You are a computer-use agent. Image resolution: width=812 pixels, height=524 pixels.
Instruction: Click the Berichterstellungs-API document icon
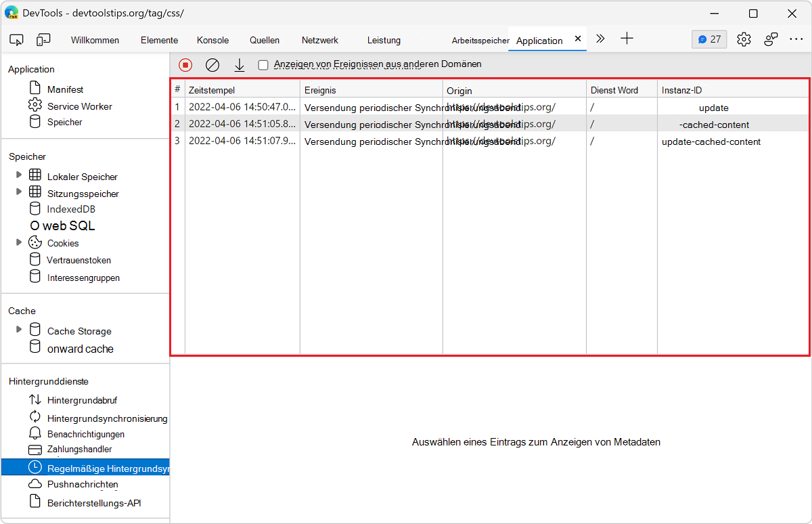coord(35,502)
